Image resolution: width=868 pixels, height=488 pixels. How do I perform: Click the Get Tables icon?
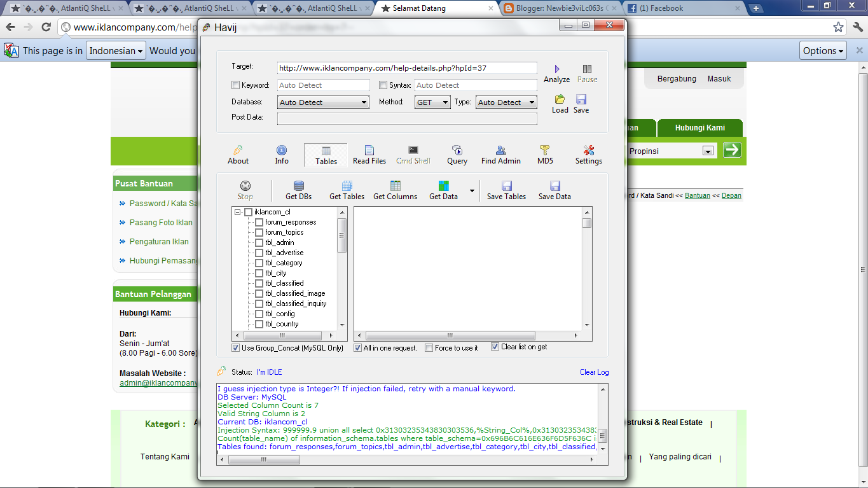pyautogui.click(x=347, y=186)
